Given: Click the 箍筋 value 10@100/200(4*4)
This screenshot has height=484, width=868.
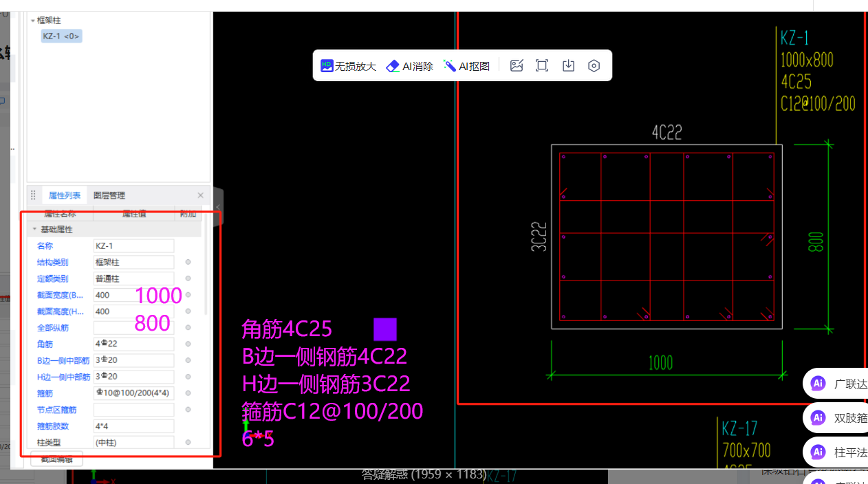Looking at the screenshot, I should coord(133,393).
